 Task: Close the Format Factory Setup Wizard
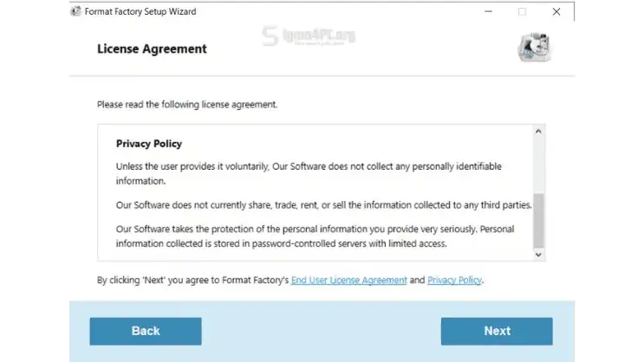[556, 12]
